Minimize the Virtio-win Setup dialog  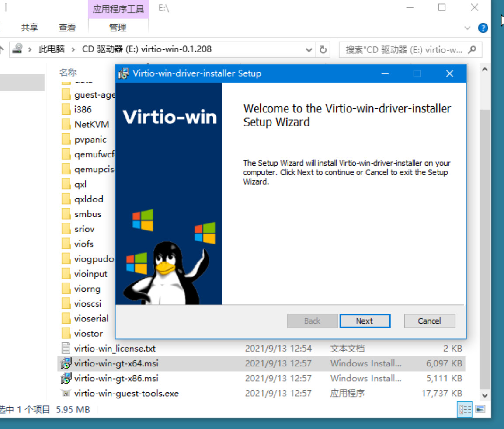click(x=385, y=73)
